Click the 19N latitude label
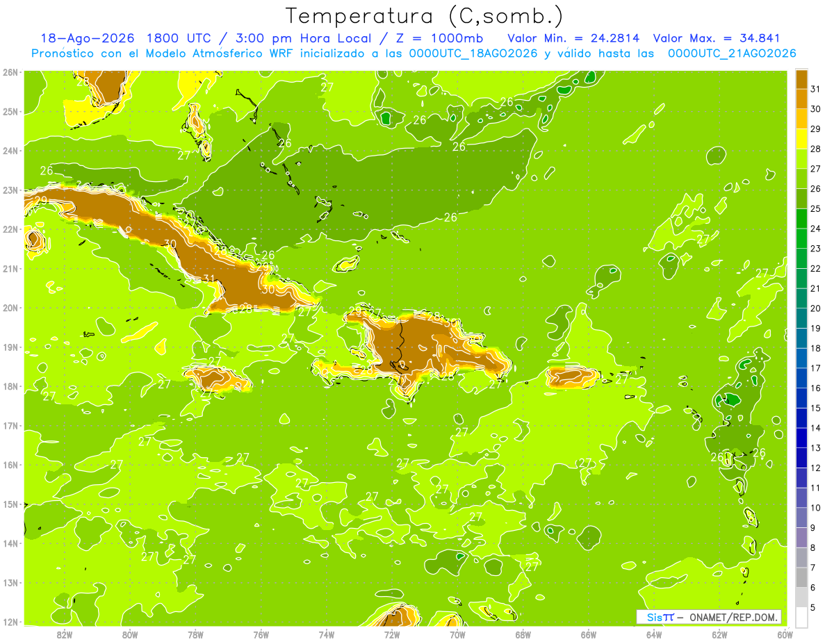834x644 pixels. (10, 347)
